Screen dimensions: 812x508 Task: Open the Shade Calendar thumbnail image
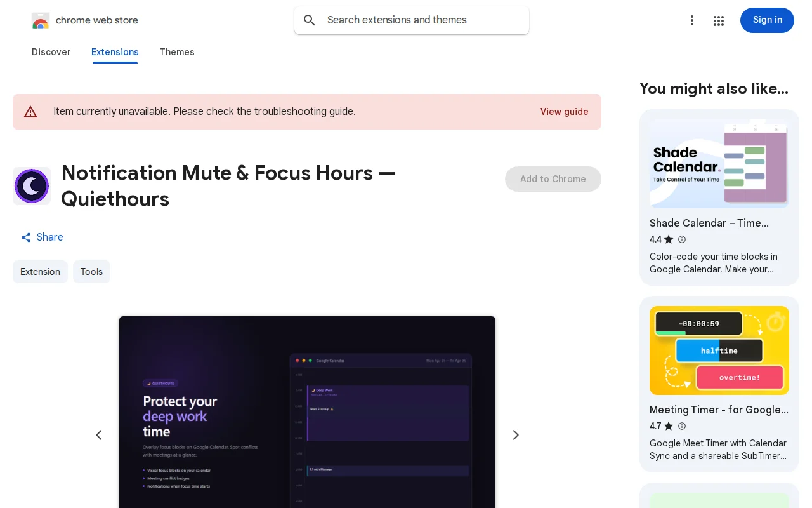click(x=719, y=164)
